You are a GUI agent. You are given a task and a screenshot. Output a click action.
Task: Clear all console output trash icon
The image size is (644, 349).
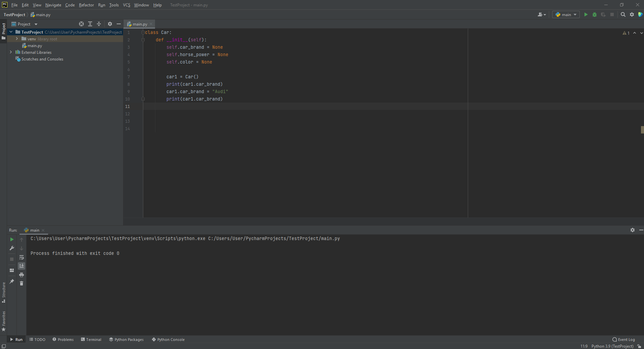pos(22,283)
